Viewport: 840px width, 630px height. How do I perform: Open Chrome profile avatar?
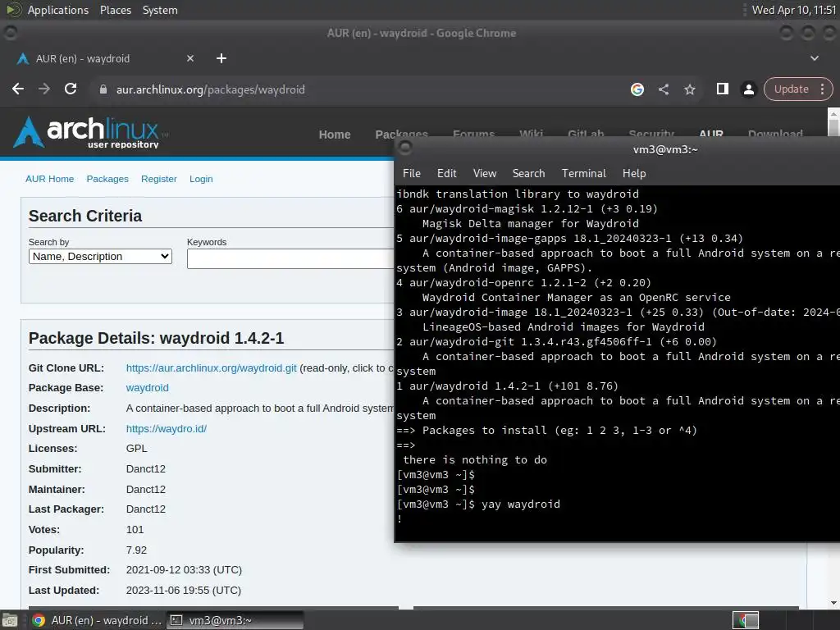pos(748,89)
